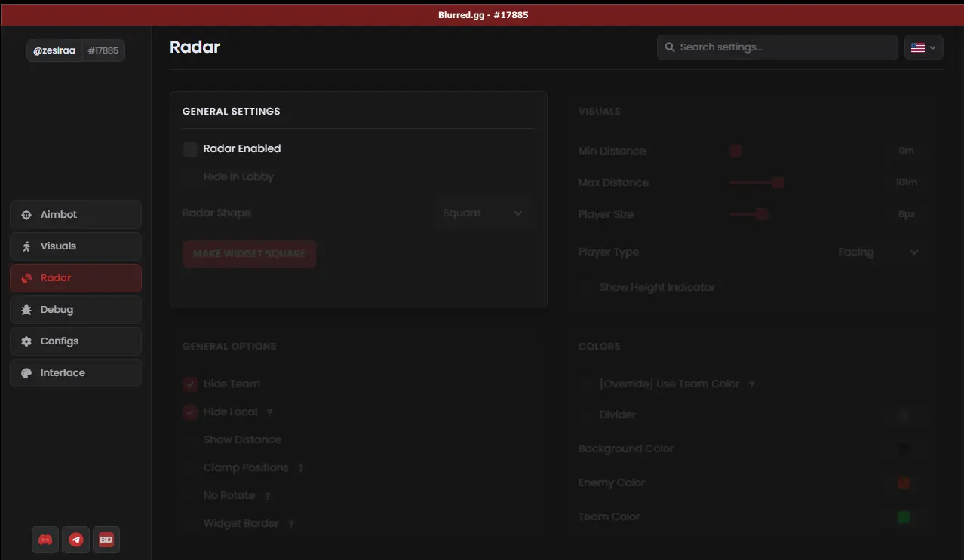Switch to the Aimbot section
964x560 pixels.
click(x=75, y=215)
